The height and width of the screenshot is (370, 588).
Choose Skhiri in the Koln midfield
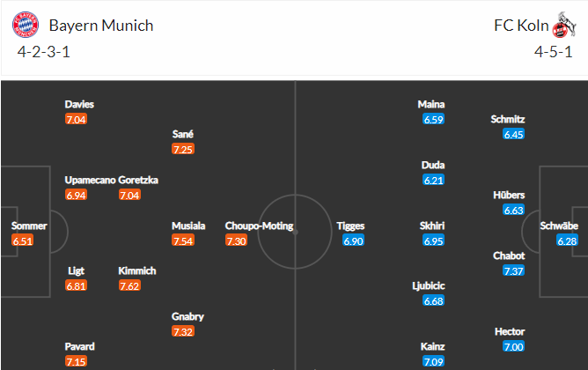point(432,226)
